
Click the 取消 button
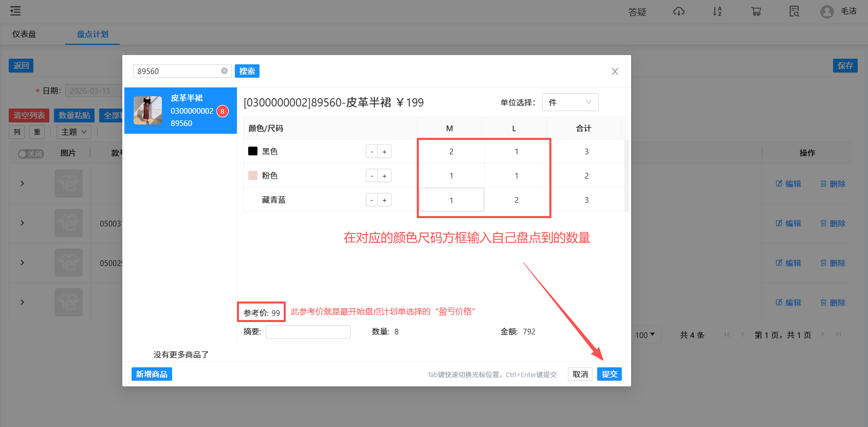coord(580,374)
